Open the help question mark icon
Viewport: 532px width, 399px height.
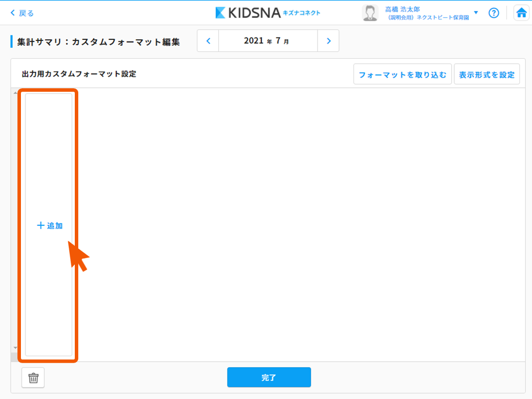[x=494, y=13]
